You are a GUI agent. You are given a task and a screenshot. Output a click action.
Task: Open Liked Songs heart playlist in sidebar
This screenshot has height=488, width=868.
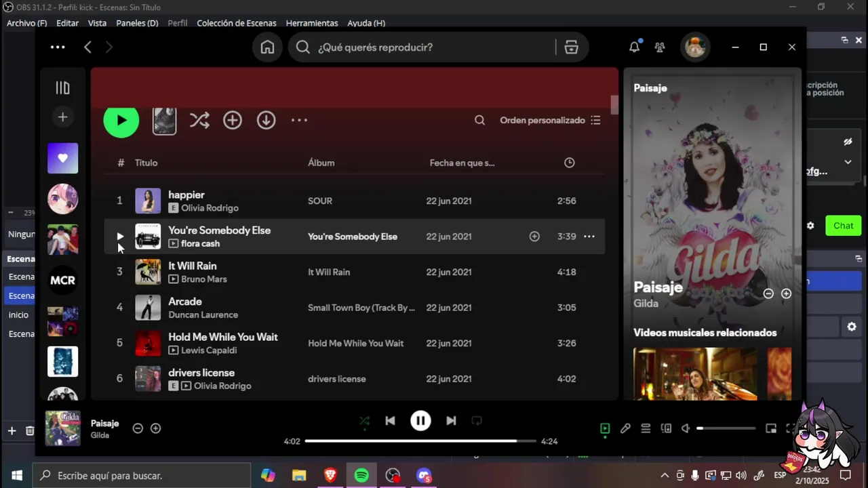tap(62, 158)
